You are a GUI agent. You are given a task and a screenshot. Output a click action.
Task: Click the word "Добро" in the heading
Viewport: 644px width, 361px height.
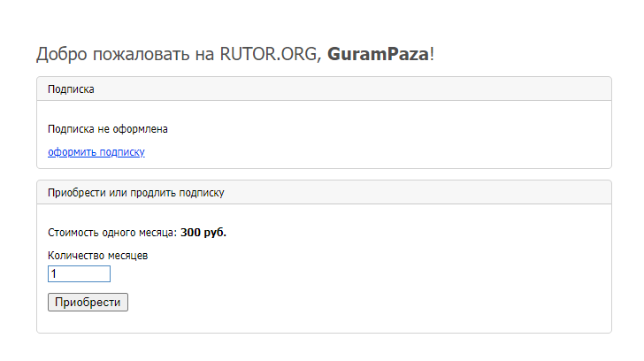click(62, 55)
